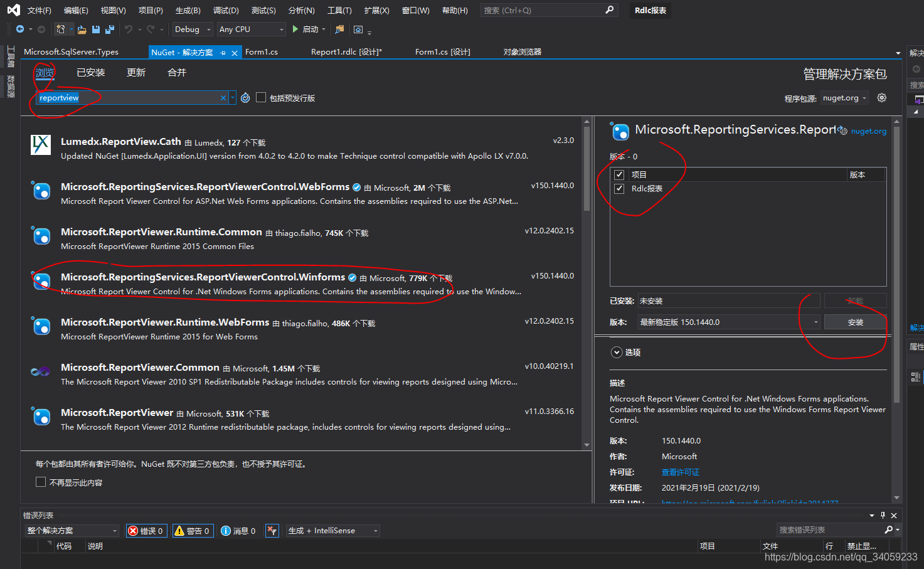Click the verified badge on the WebForms package
Screen dimensions: 924x569
[x=356, y=187]
